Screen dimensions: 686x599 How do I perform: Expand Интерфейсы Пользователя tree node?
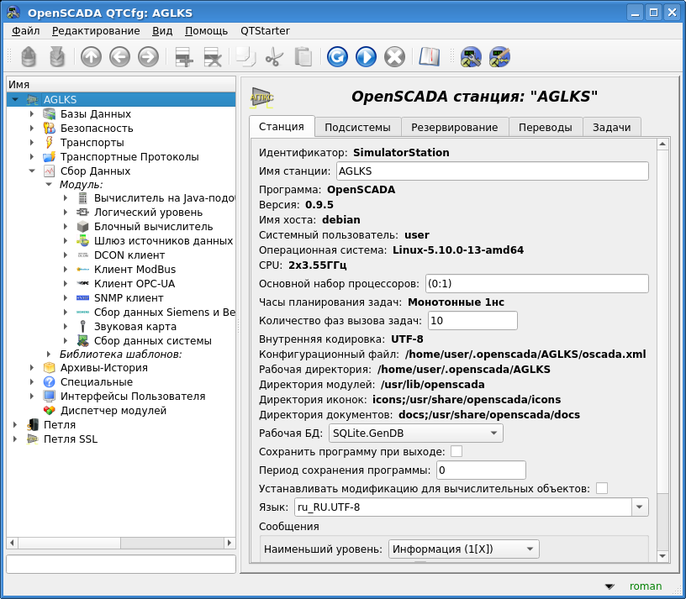coord(32,396)
